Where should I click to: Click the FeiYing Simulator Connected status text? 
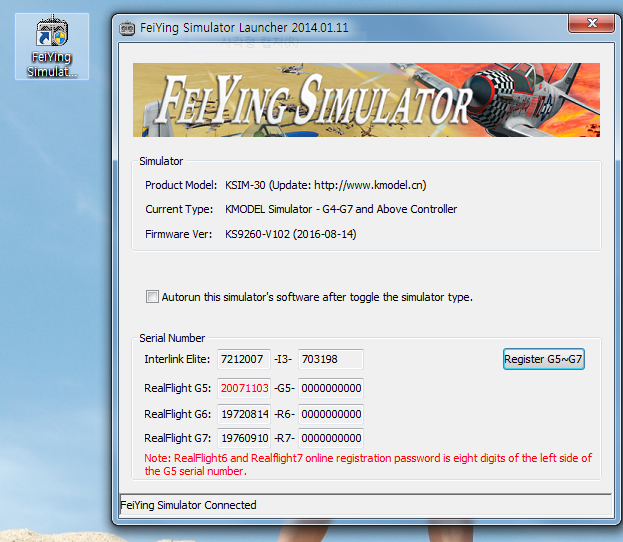tap(188, 505)
